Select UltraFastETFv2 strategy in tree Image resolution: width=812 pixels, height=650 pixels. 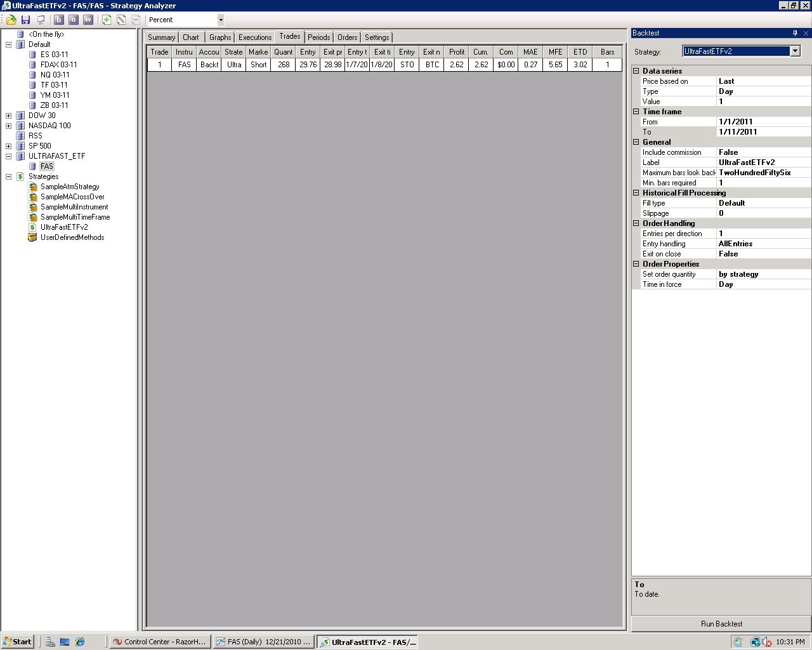click(64, 227)
